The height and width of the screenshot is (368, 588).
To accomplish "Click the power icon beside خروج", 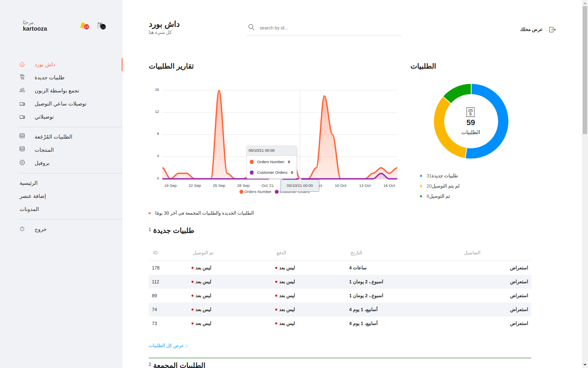I will tap(22, 229).
